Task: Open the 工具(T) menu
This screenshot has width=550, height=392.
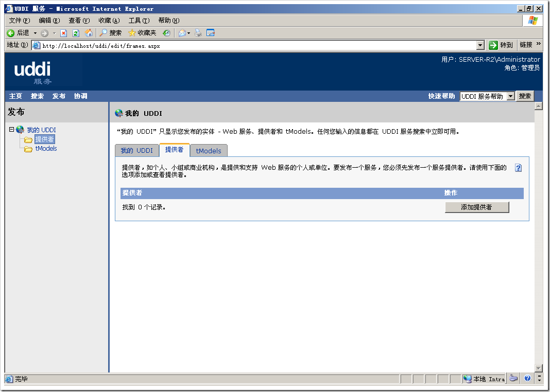Action: tap(139, 21)
